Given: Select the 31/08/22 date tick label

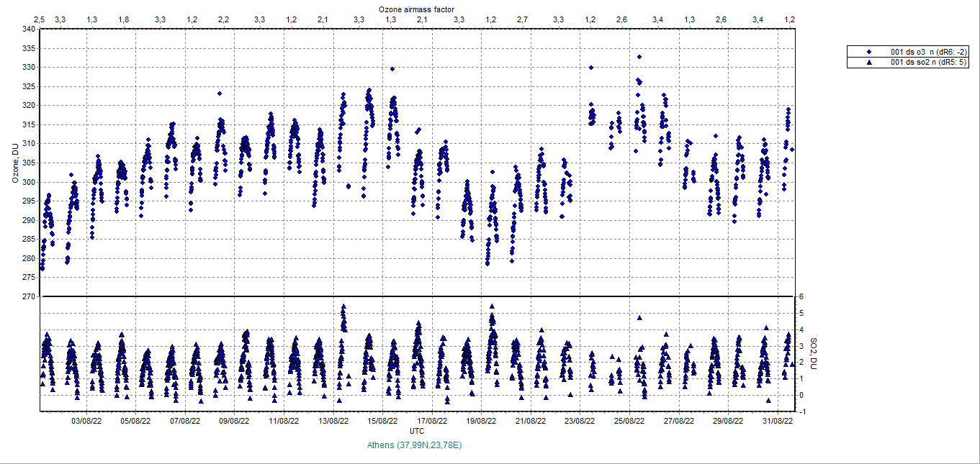Looking at the screenshot, I should click(x=778, y=421).
